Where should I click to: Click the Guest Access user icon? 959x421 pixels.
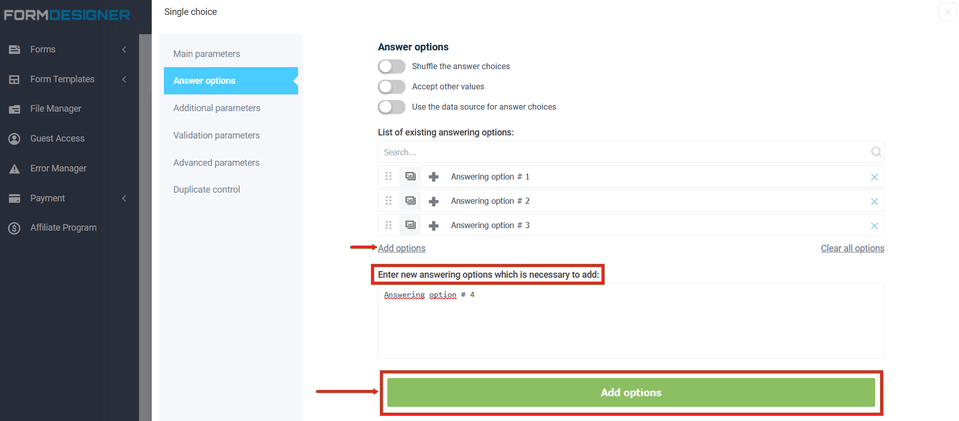tap(15, 139)
